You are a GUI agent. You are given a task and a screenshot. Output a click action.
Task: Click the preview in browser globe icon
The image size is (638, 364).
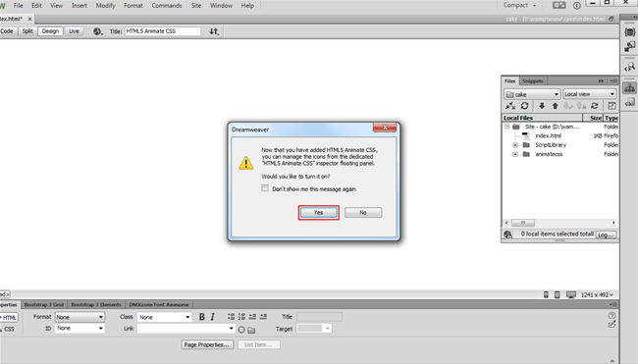(97, 31)
